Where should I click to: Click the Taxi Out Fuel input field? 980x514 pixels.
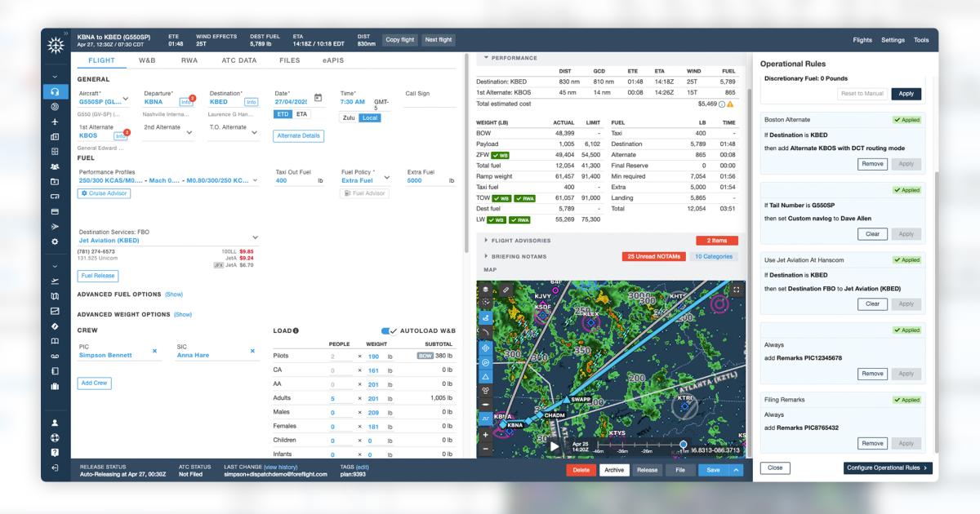click(x=300, y=180)
